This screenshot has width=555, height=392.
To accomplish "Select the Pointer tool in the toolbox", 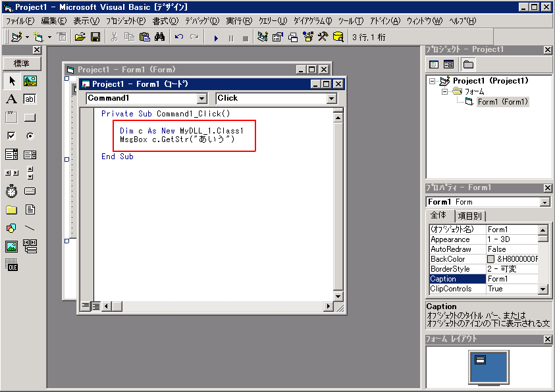I will click(x=11, y=82).
